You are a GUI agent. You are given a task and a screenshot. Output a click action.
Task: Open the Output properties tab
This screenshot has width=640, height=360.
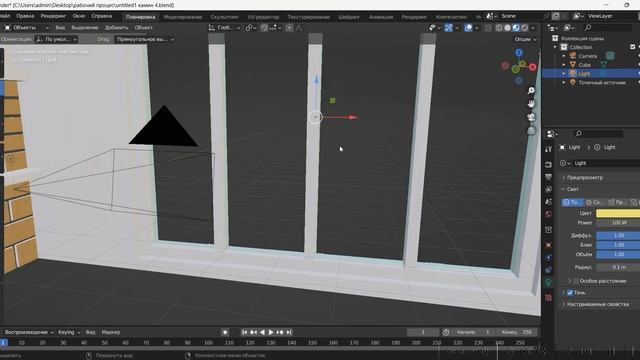(548, 177)
